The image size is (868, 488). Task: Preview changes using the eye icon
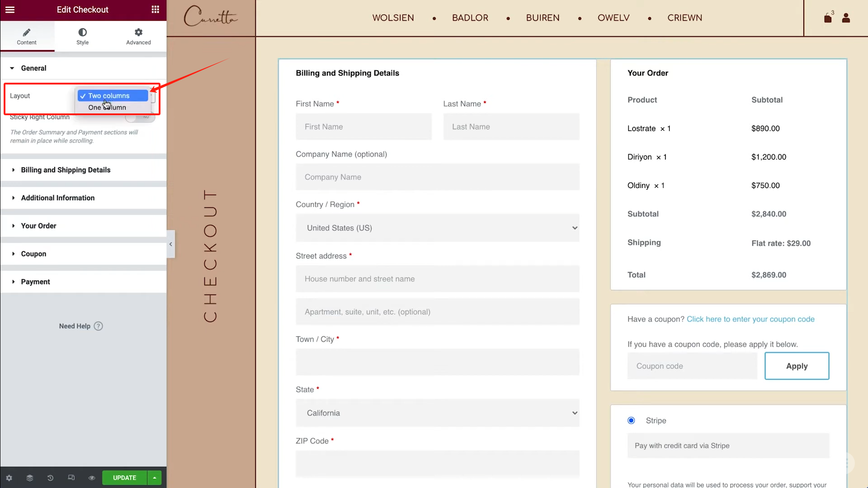pos(92,478)
